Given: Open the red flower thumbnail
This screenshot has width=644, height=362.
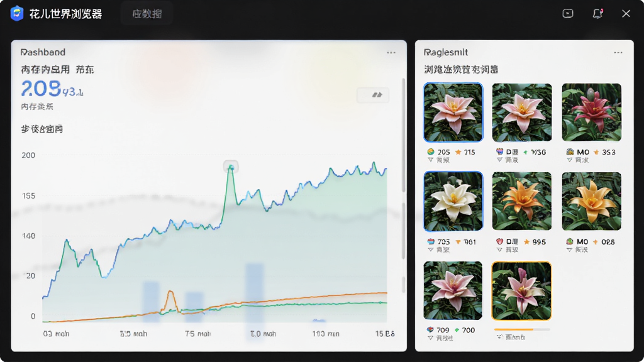Looking at the screenshot, I should 591,112.
